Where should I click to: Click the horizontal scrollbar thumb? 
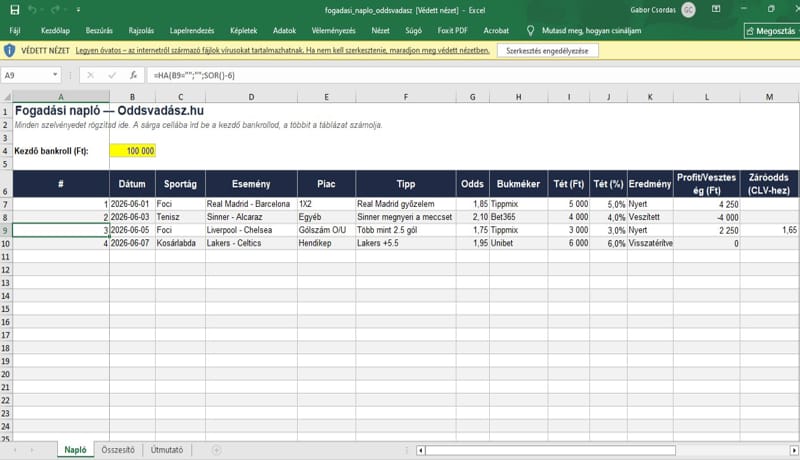click(551, 450)
